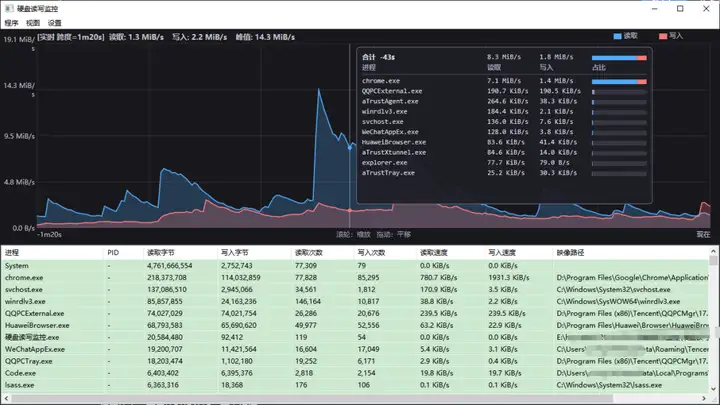Click the red write marker on chart cursor
The image size is (720, 405).
(350, 210)
